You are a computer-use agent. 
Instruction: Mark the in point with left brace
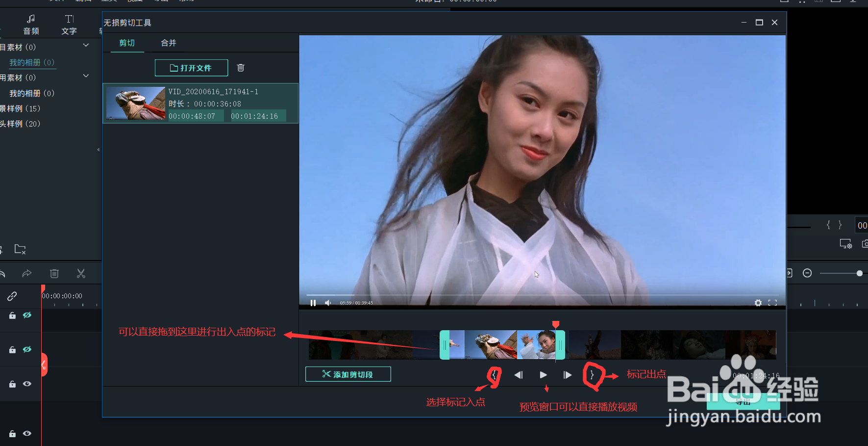(494, 375)
